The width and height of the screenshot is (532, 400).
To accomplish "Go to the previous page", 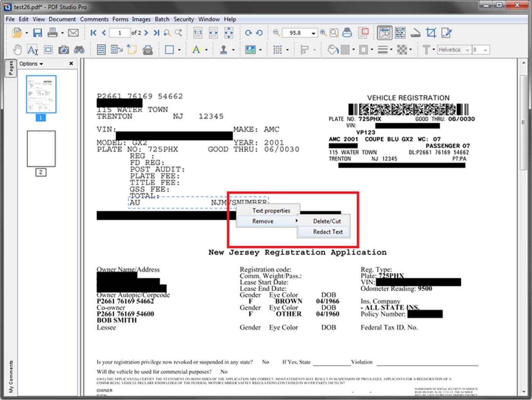I will pos(103,33).
